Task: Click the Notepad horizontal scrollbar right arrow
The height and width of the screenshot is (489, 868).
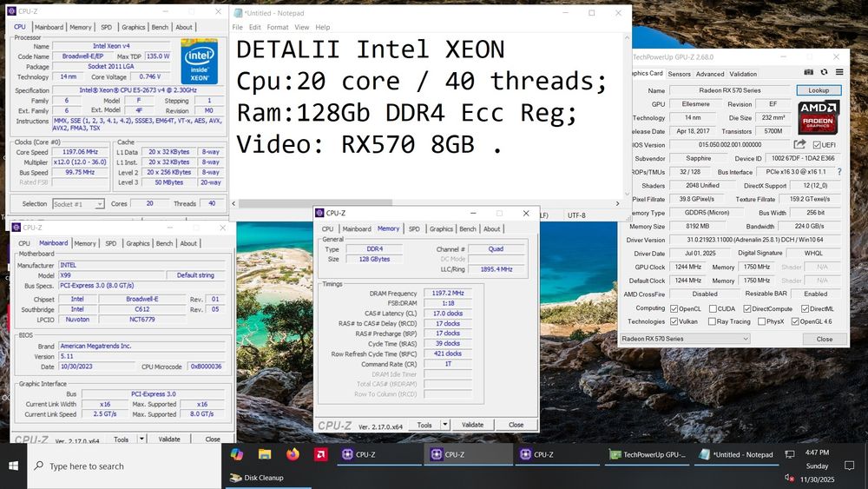Action: click(618, 203)
